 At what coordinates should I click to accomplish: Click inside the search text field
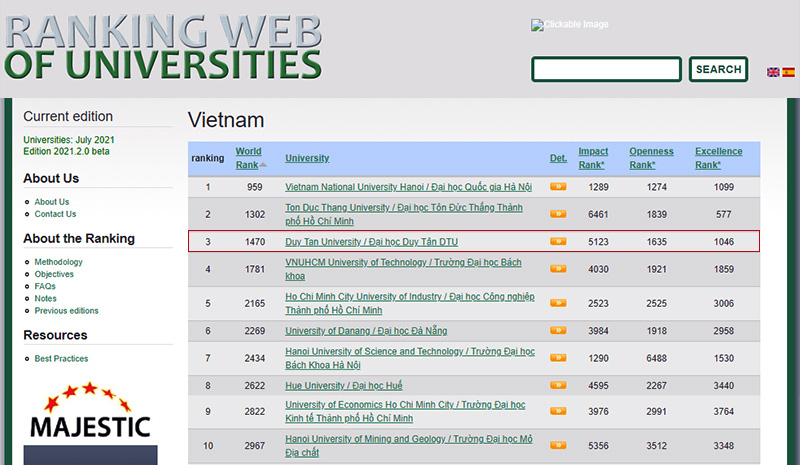[x=606, y=70]
